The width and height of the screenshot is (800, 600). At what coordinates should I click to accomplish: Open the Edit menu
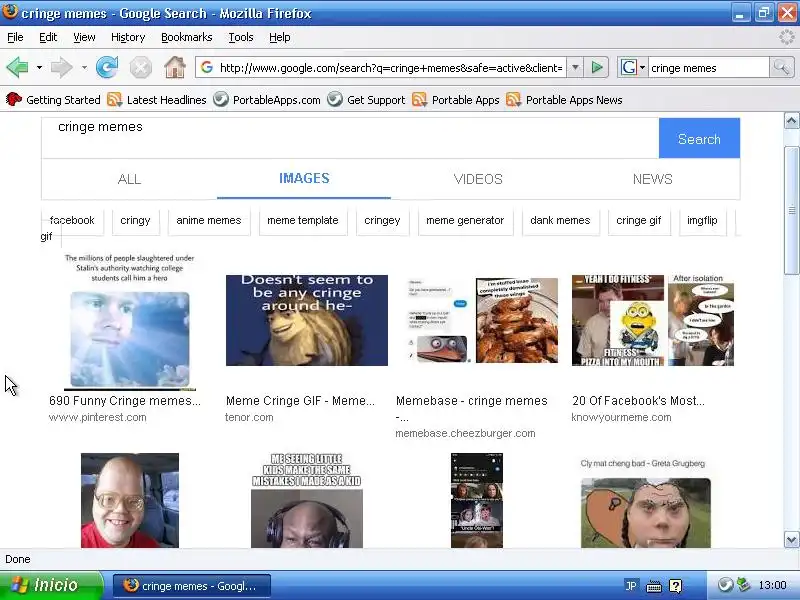click(48, 37)
